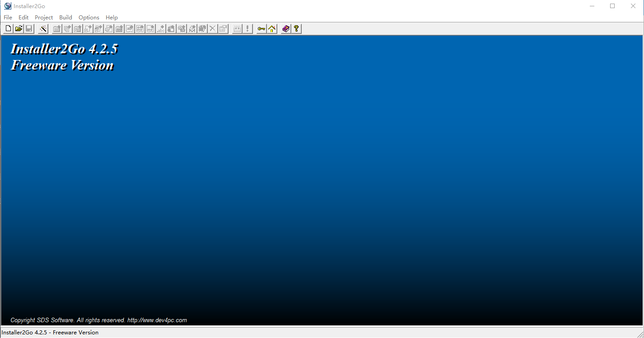Image resolution: width=644 pixels, height=338 pixels.
Task: Click the down-arrows build icon beside the exclamation mark
Action: (x=237, y=29)
